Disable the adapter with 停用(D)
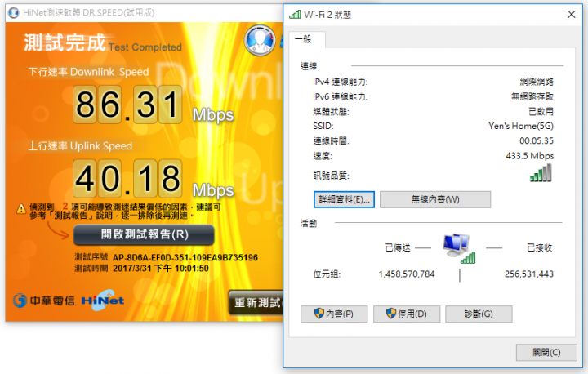The width and height of the screenshot is (588, 374). 407,314
